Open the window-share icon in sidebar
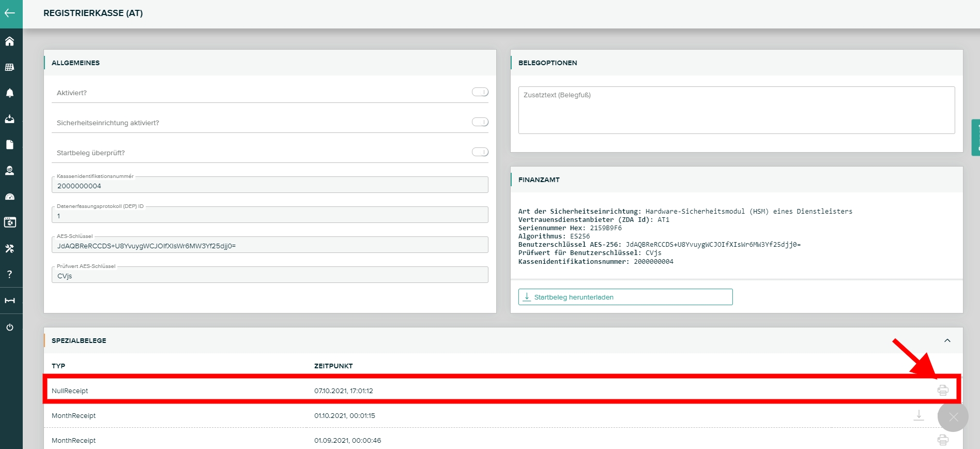The image size is (980, 449). coord(10,222)
